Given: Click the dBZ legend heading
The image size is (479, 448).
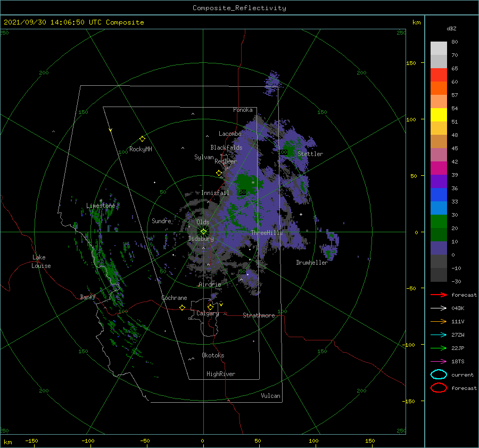Looking at the screenshot, I should pyautogui.click(x=451, y=29).
